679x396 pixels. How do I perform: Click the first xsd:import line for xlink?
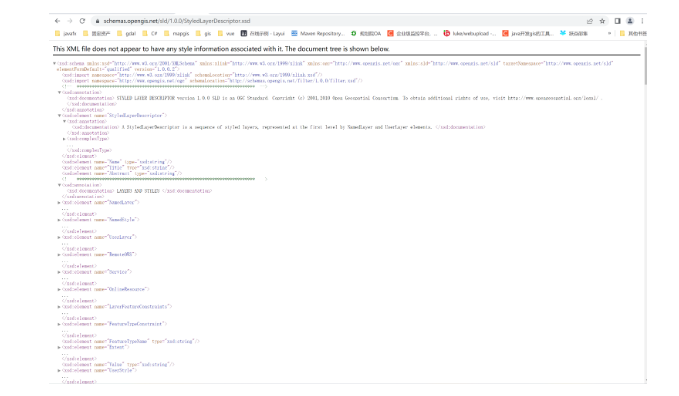(192, 75)
